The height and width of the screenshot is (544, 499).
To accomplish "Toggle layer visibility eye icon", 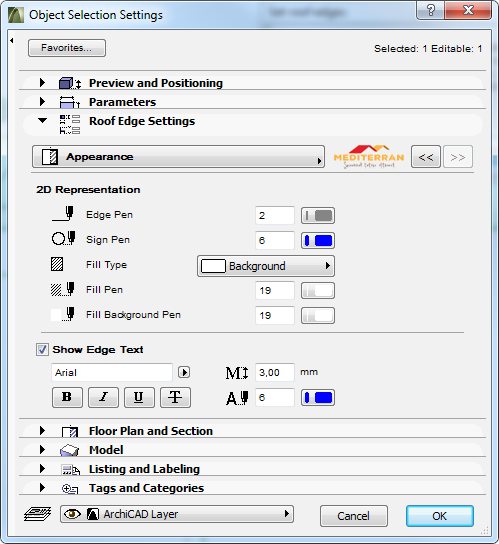I will 72,514.
